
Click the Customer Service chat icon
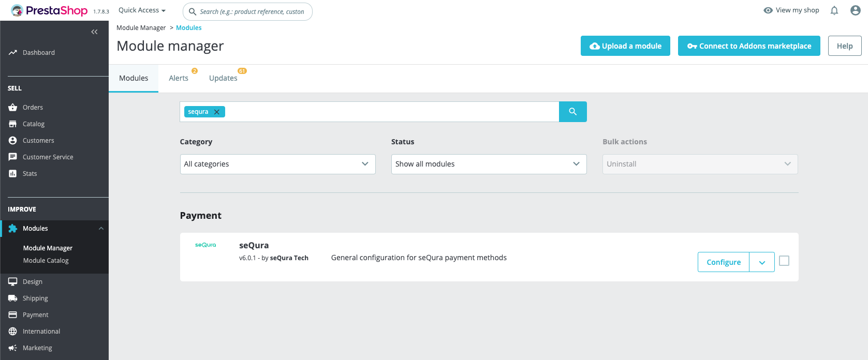(13, 157)
